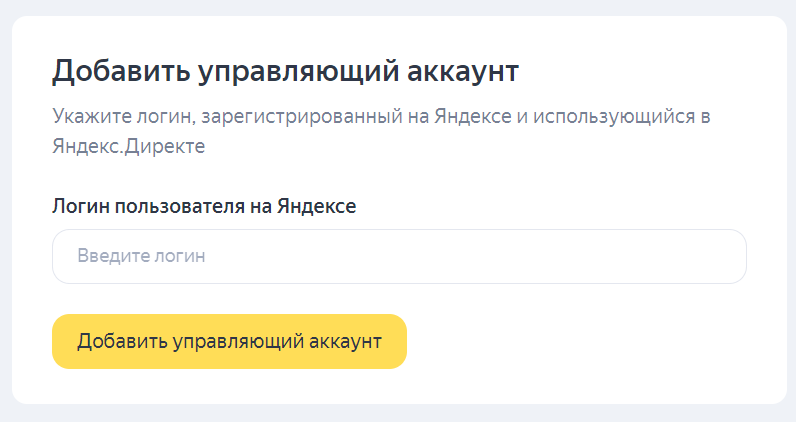Click the word зарегистрированный in the description
This screenshot has height=422, width=796.
click(302, 117)
